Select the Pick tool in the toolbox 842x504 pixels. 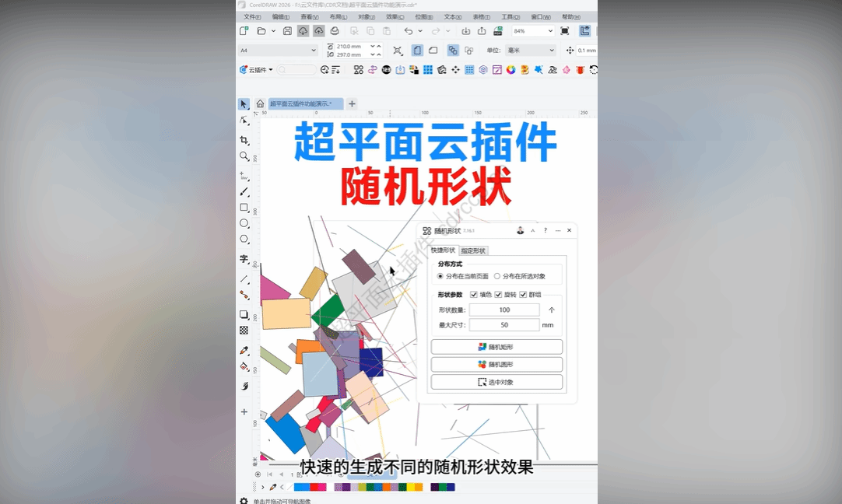tap(244, 104)
